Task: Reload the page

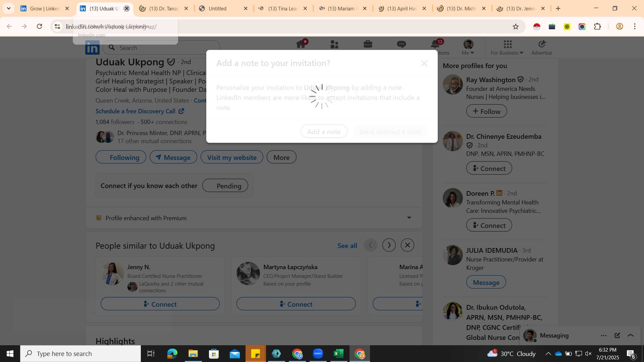Action: tap(40, 26)
